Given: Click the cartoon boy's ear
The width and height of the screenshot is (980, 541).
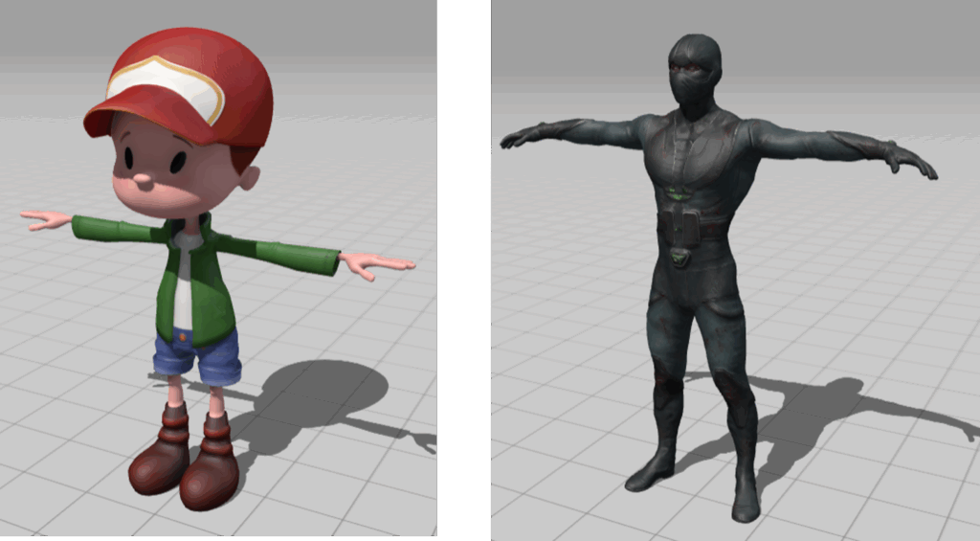Looking at the screenshot, I should (247, 178).
